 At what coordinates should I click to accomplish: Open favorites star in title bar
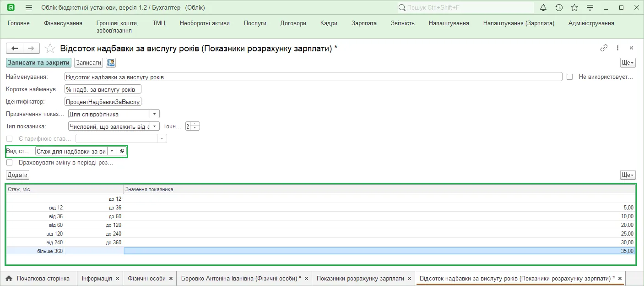coord(574,8)
